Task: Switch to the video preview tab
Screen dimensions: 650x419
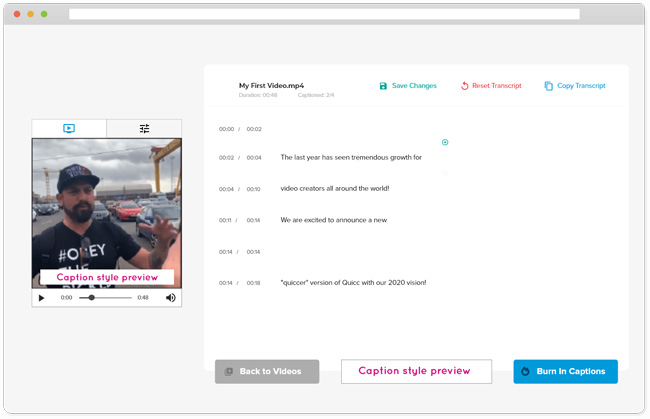Action: [x=69, y=128]
